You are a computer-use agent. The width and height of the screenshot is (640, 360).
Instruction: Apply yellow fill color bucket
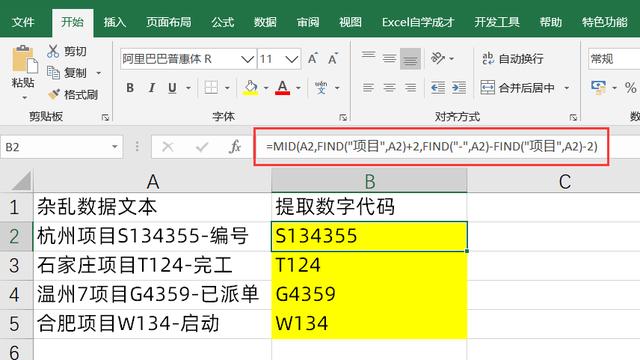point(251,87)
